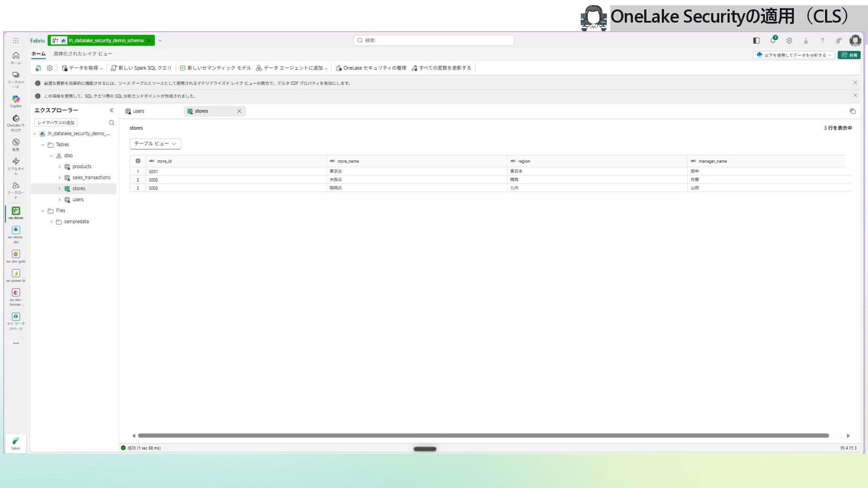Click the download arrow icon in header
868x488 pixels.
coord(806,41)
